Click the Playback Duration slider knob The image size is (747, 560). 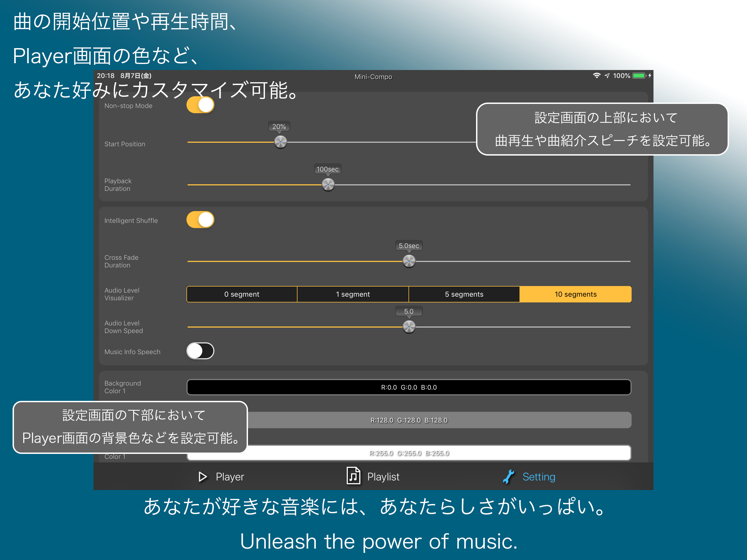coord(328,184)
